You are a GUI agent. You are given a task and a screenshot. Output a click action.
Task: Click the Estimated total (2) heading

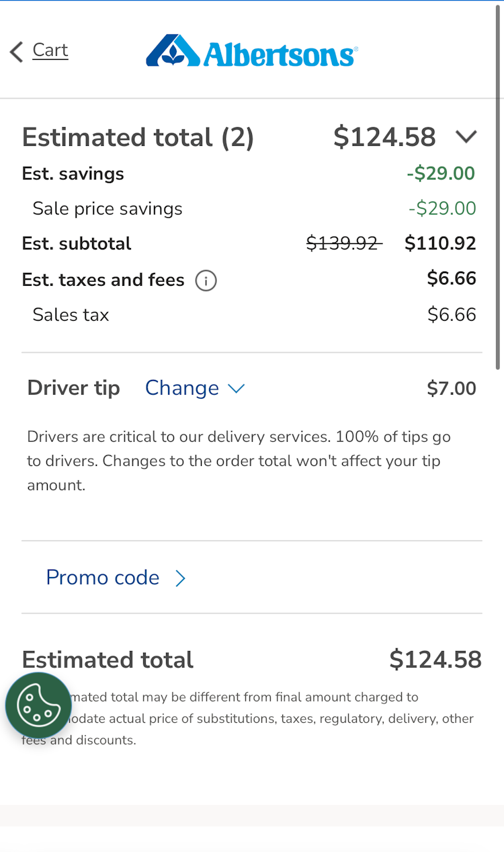coord(138,137)
